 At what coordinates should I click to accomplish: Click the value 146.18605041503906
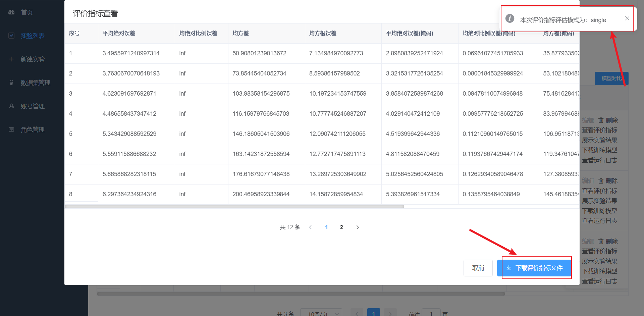[x=261, y=134]
